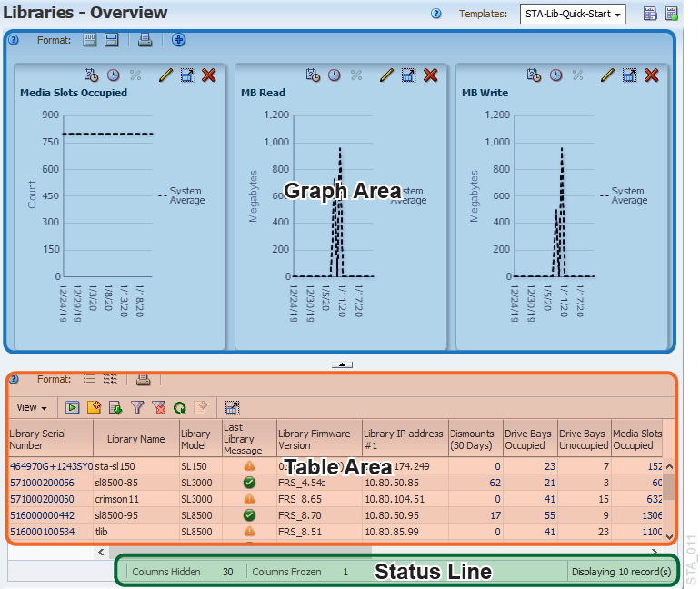Screen dimensions: 700x589
Task: Open help icon in Graph Area toolbar
Action: 14,40
